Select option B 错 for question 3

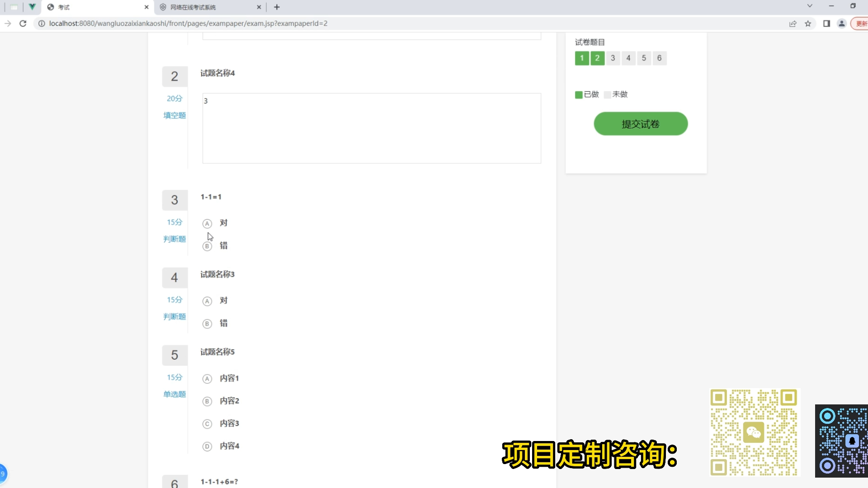click(x=207, y=246)
